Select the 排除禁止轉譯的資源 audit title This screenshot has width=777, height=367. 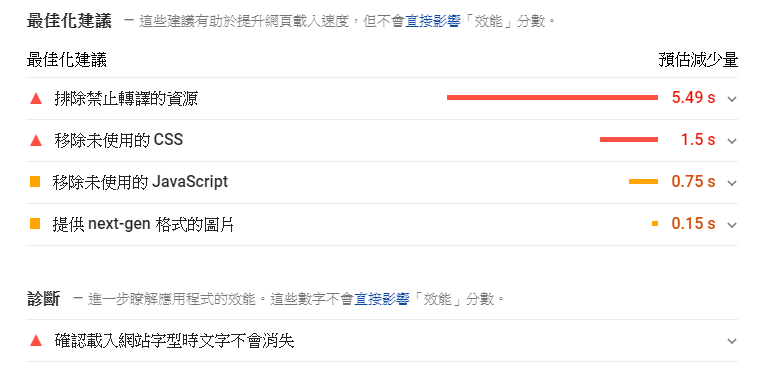[x=126, y=99]
